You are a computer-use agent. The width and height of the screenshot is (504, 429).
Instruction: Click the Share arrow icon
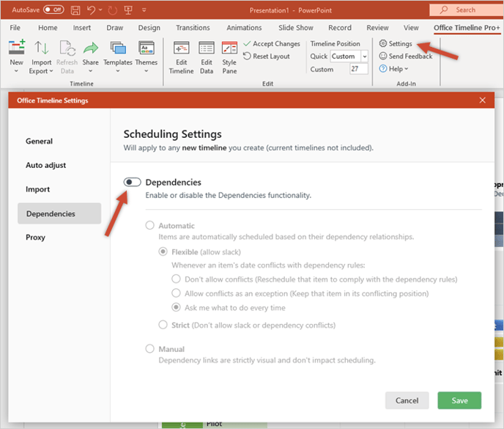click(x=91, y=48)
